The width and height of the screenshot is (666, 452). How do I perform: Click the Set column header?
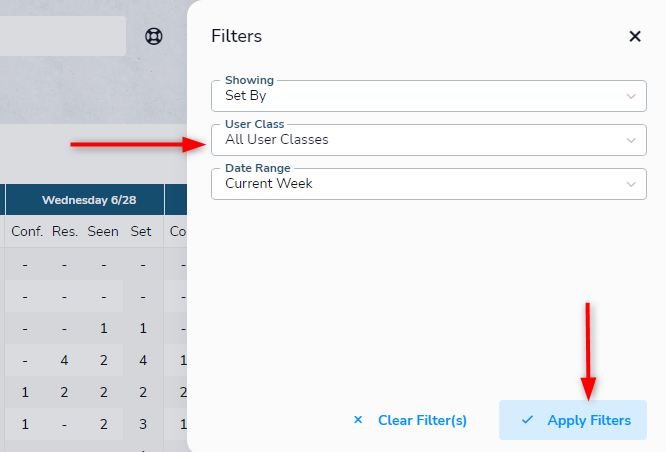click(x=141, y=232)
